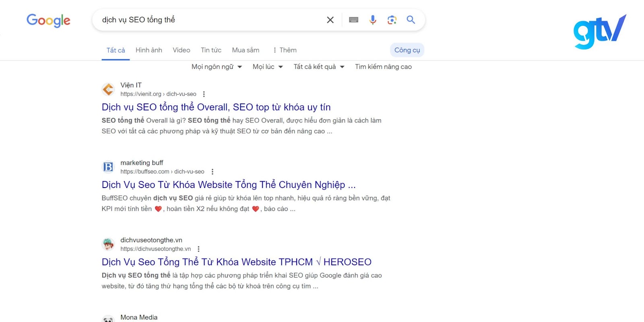Open Google Lens image search

pyautogui.click(x=391, y=19)
